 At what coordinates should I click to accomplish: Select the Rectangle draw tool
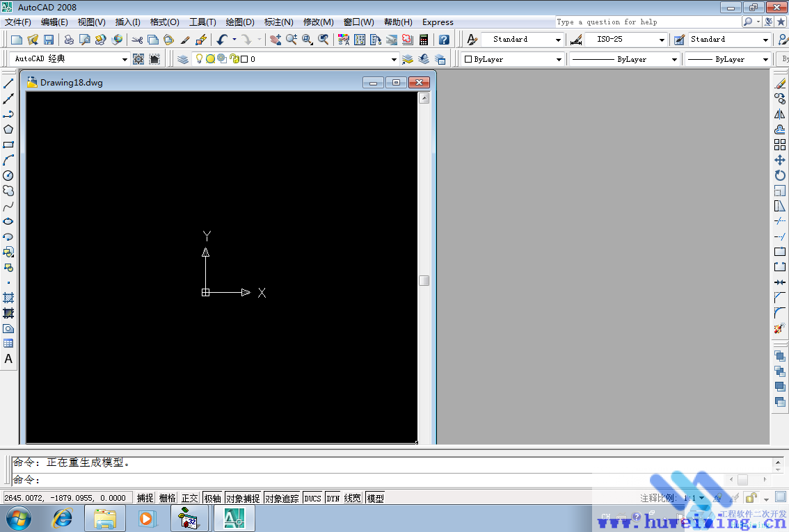click(x=8, y=145)
